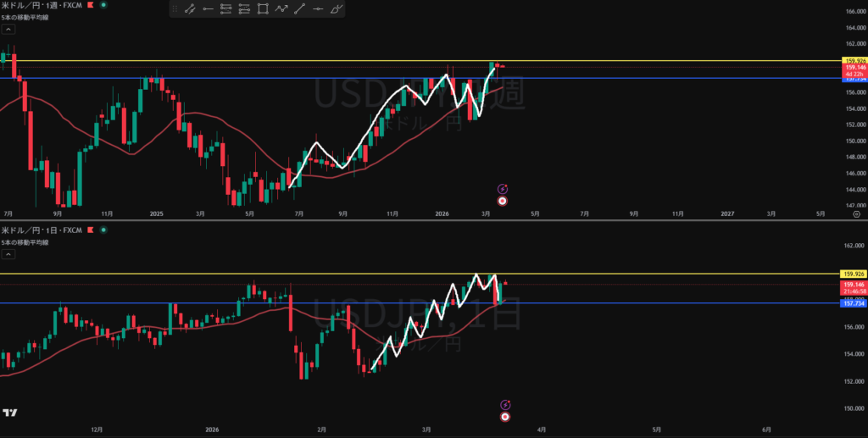
Task: Collapse the weekly chart indicator legend
Action: coord(8,29)
